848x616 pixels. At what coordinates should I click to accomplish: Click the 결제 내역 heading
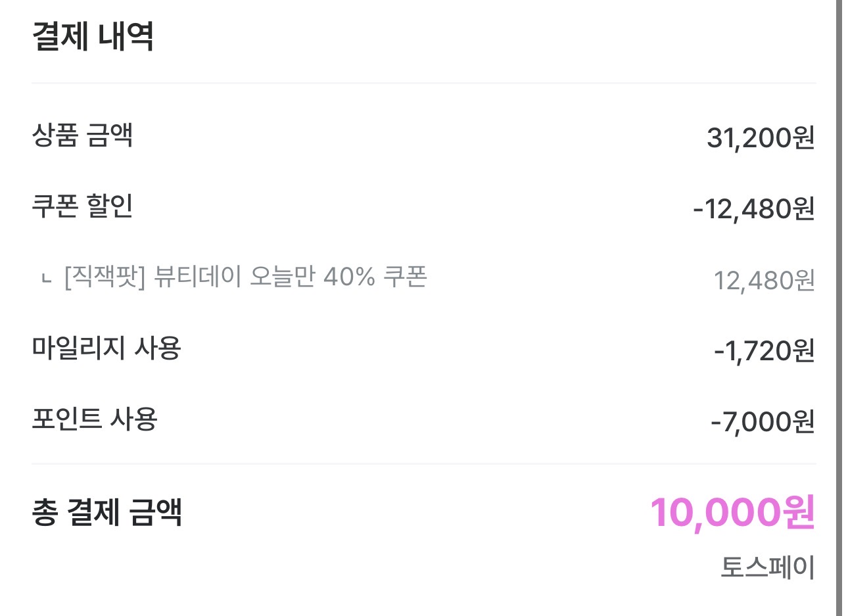[93, 37]
